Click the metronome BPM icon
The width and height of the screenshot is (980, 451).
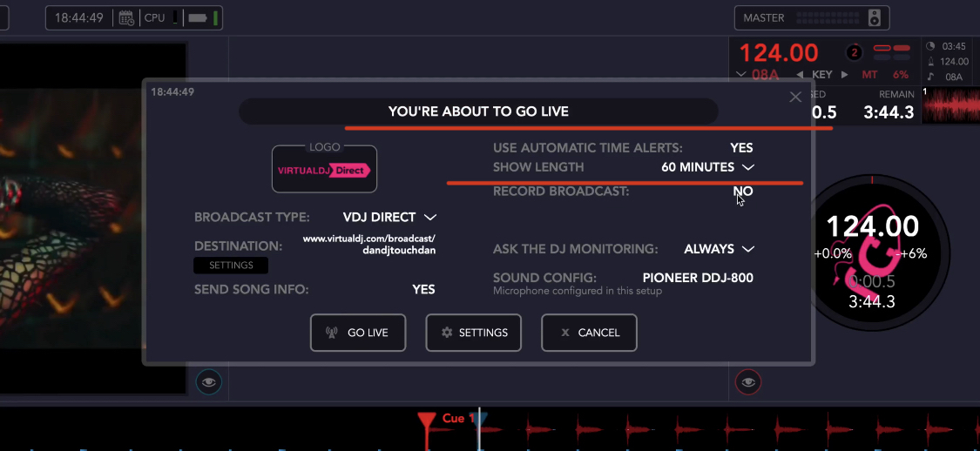point(930,61)
